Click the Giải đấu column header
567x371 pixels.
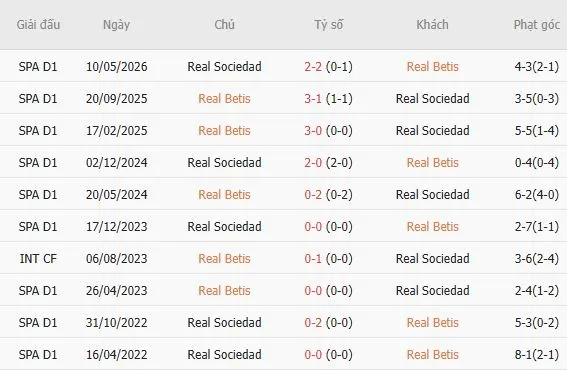(38, 25)
